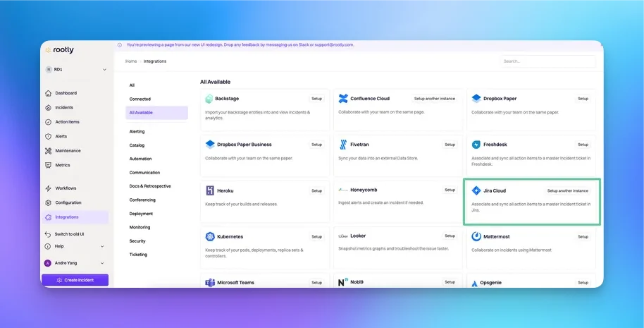The height and width of the screenshot is (328, 644).
Task: Select the All Available category filter
Action: click(156, 113)
